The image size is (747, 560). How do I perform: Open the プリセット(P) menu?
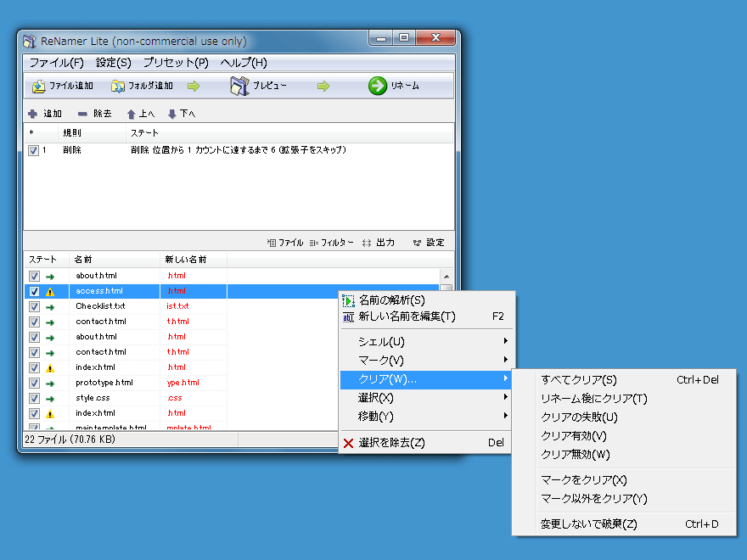[x=176, y=63]
